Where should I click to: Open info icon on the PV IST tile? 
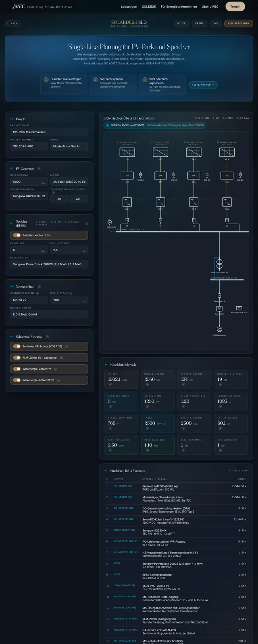[x=110, y=384]
